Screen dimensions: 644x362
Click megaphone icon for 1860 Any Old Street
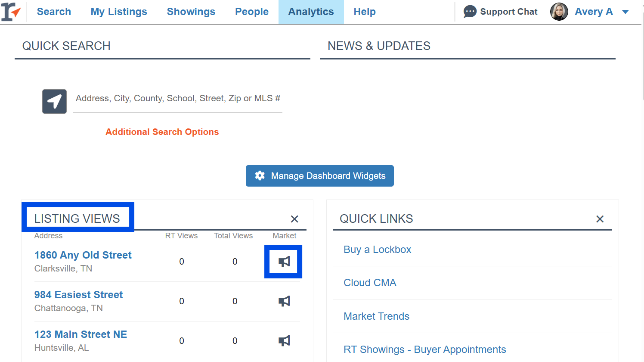click(x=284, y=262)
